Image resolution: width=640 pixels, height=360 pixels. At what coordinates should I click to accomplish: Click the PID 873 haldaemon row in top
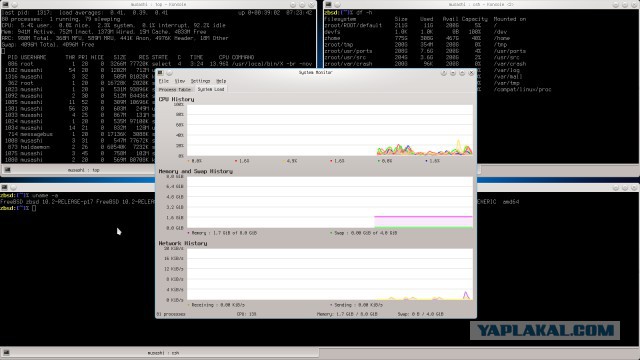pos(78,147)
